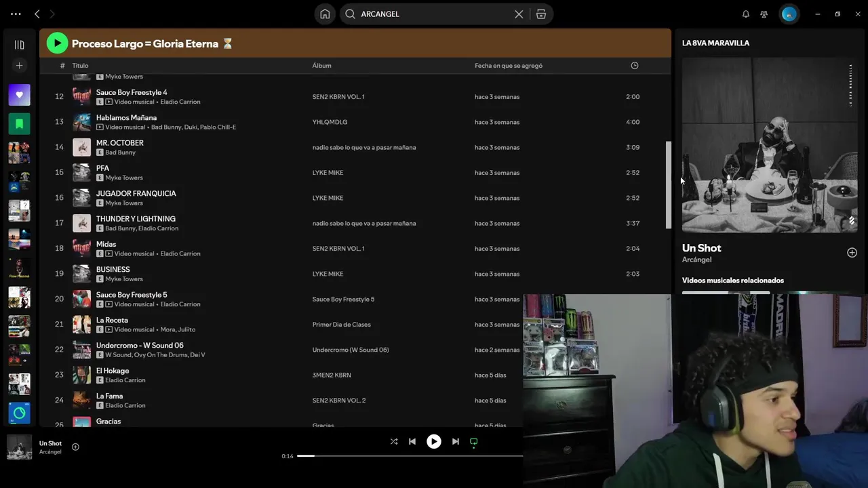Open LA 8VA MARAVILLA header link
The height and width of the screenshot is (488, 868).
coord(715,43)
